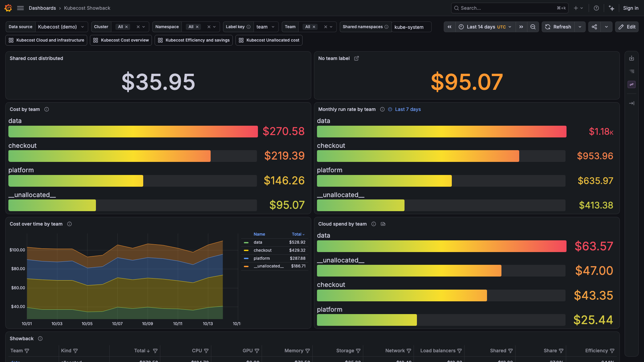Image resolution: width=644 pixels, height=362 pixels.
Task: Open Kubecost Cloud and infrastructure dashboard
Action: pyautogui.click(x=46, y=40)
